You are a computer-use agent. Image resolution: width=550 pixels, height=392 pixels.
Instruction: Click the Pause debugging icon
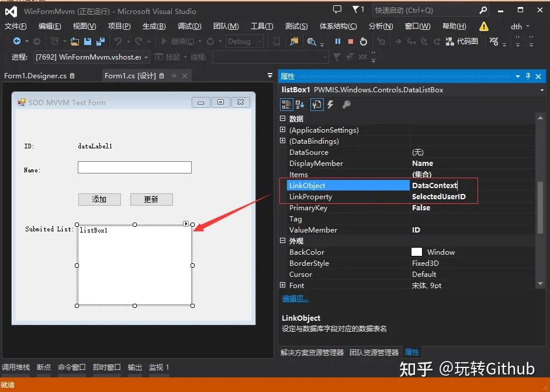point(337,41)
